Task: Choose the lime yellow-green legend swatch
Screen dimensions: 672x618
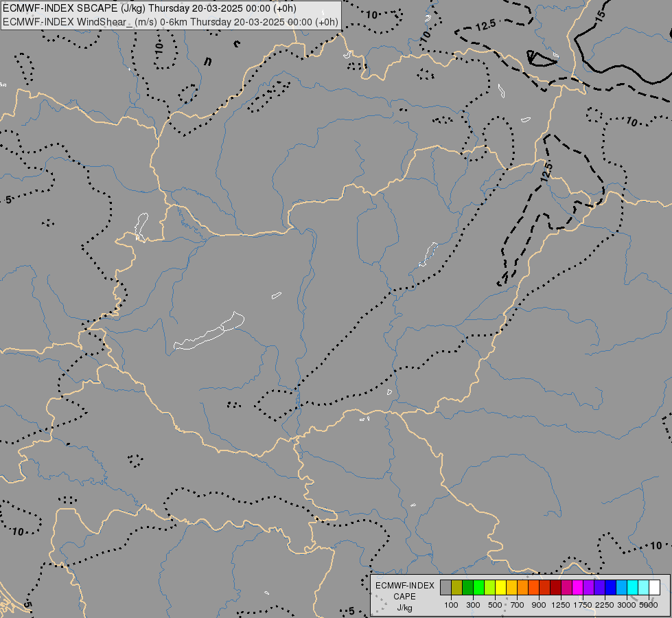Action: pyautogui.click(x=490, y=588)
